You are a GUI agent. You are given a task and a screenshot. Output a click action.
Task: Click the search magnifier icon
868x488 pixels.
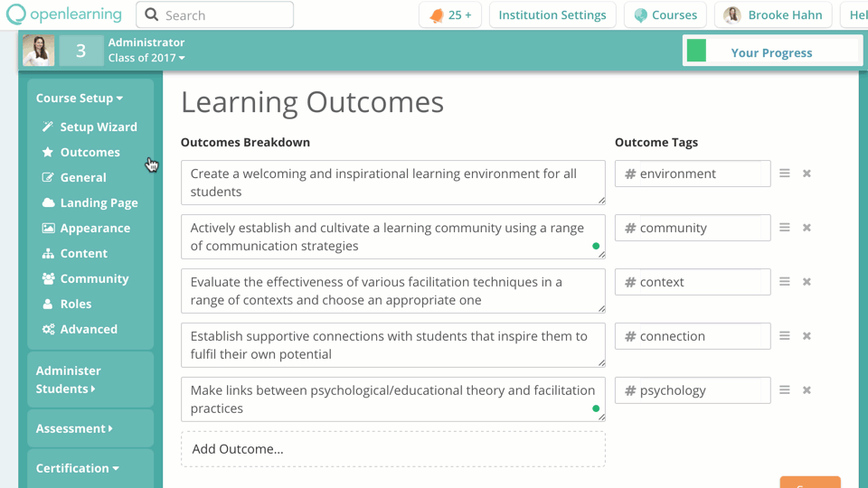point(152,15)
